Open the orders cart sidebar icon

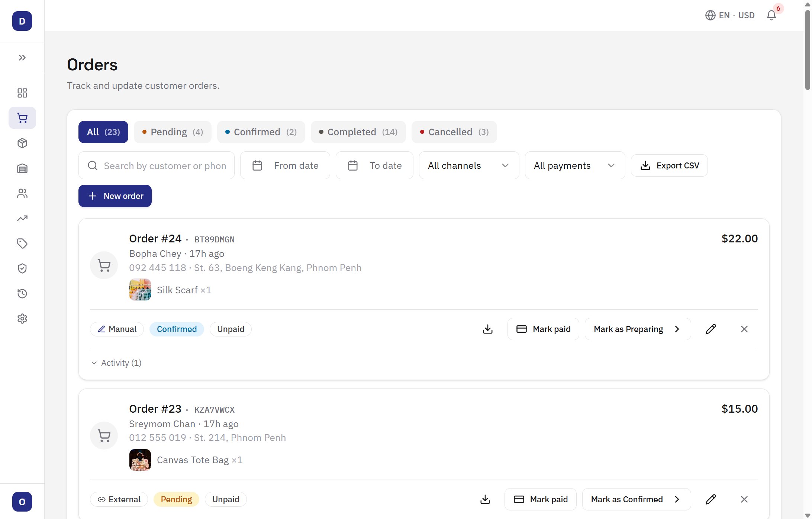[22, 118]
